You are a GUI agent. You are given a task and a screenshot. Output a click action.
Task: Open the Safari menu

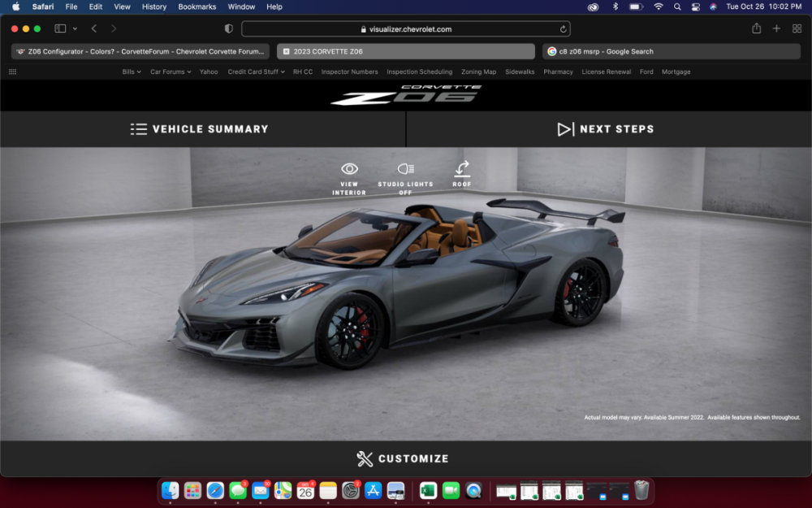pyautogui.click(x=42, y=7)
